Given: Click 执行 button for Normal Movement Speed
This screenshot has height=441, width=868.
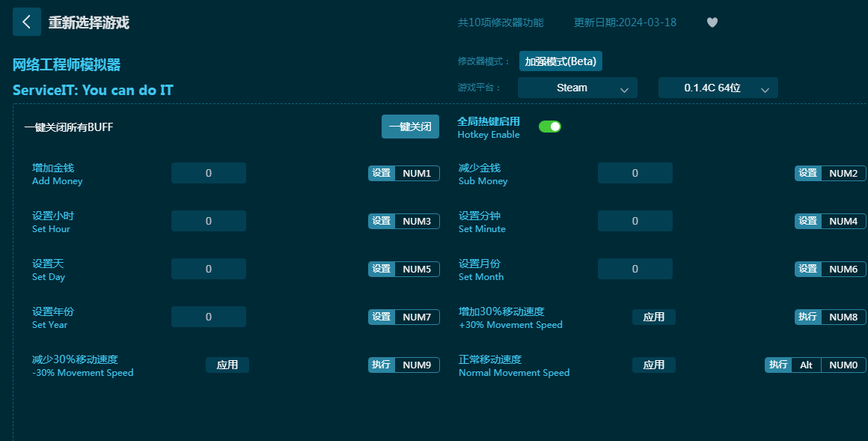Looking at the screenshot, I should tap(778, 365).
